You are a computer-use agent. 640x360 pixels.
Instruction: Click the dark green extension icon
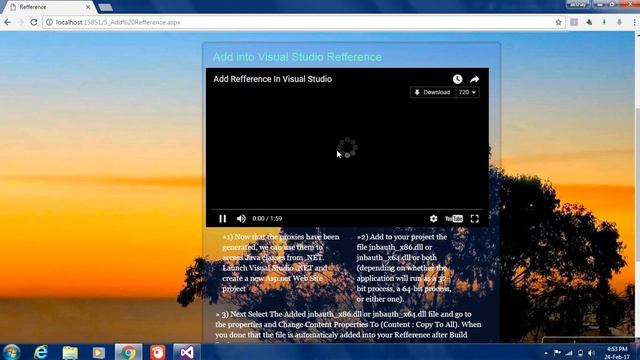[x=589, y=22]
